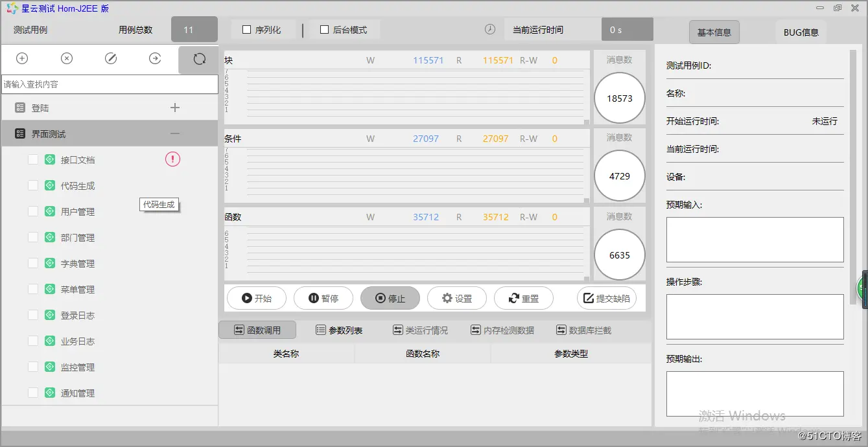868x447 pixels.
Task: Check the 用户管理 test case box
Action: click(32, 211)
